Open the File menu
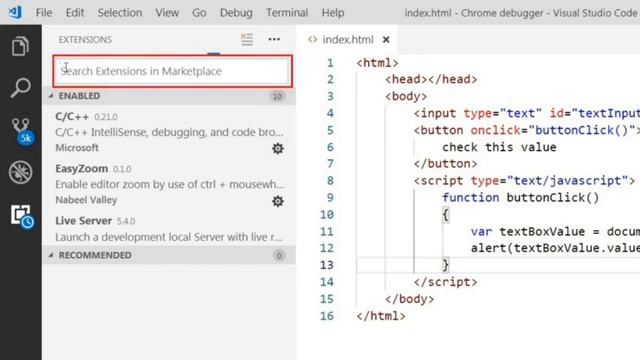This screenshot has width=640, height=360. tap(44, 13)
